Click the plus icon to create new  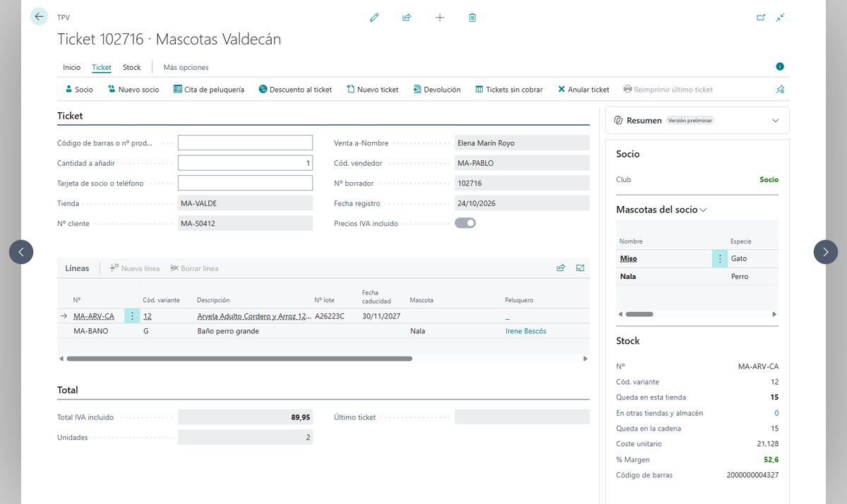coord(440,18)
